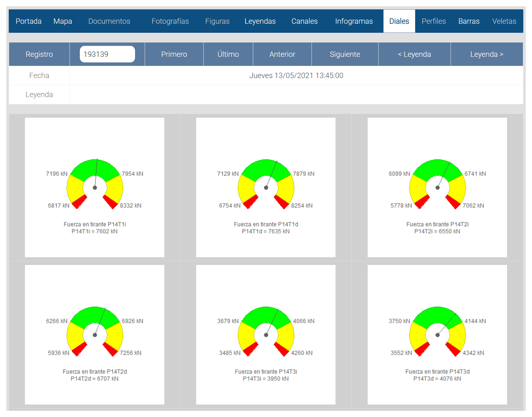Switch to the Mapa tab
The image size is (532, 417).
click(63, 21)
